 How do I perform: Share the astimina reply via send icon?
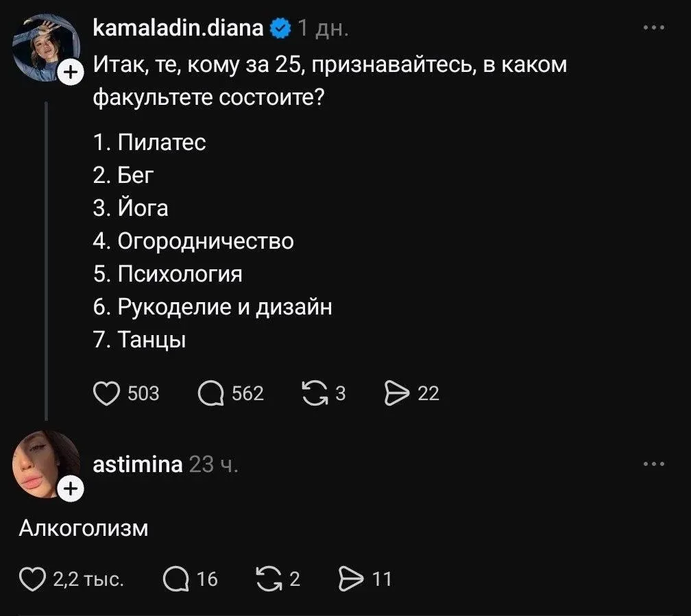click(350, 579)
